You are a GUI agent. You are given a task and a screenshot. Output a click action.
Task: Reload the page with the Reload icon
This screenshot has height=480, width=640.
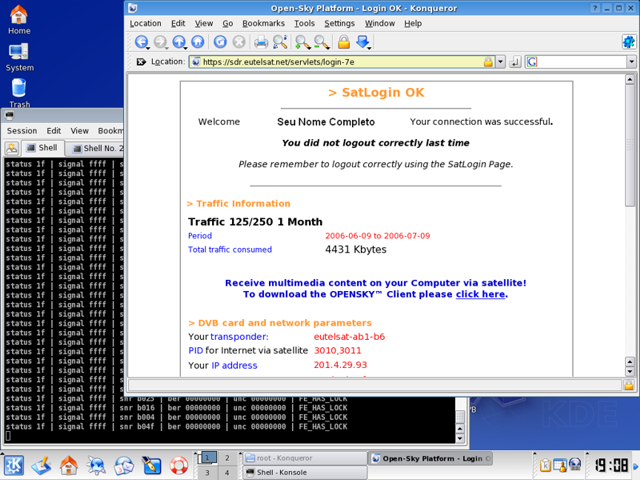pyautogui.click(x=220, y=42)
